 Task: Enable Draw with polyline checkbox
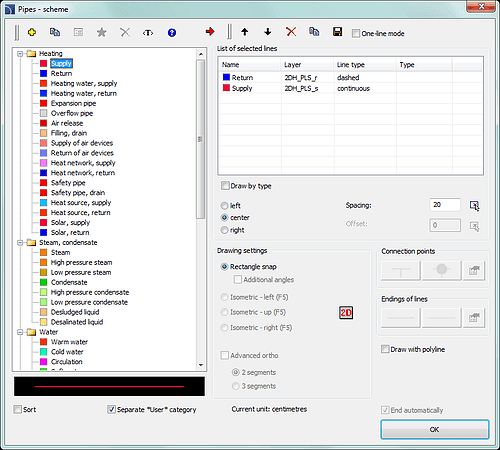pyautogui.click(x=385, y=349)
